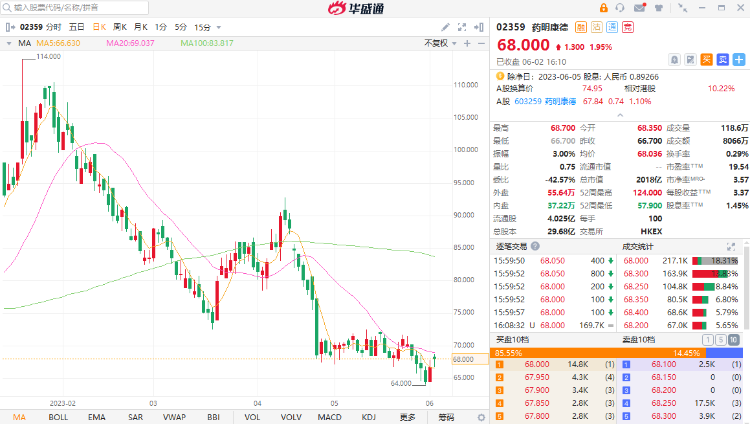The image size is (750, 424).
Task: Collapse the MA indicator legend arrow
Action: point(9,43)
